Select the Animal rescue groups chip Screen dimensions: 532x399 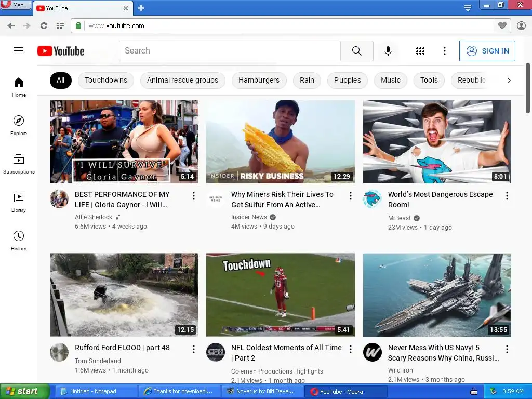[x=182, y=81]
